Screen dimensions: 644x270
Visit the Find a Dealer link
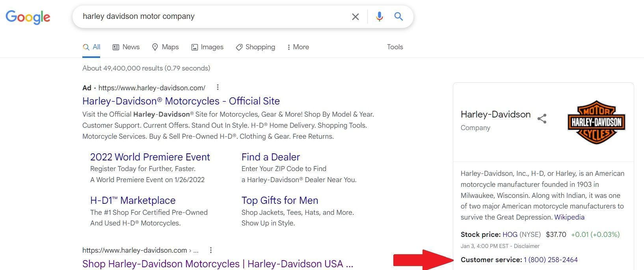point(270,157)
